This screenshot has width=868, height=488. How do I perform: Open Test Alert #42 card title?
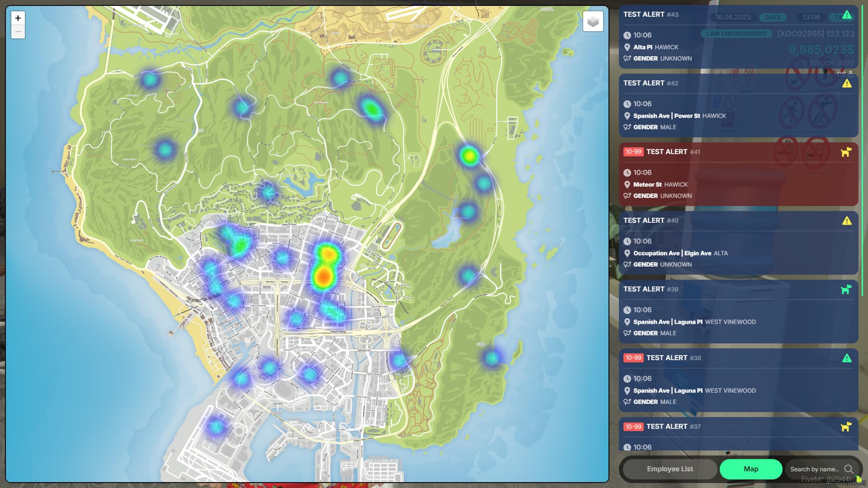coord(651,83)
